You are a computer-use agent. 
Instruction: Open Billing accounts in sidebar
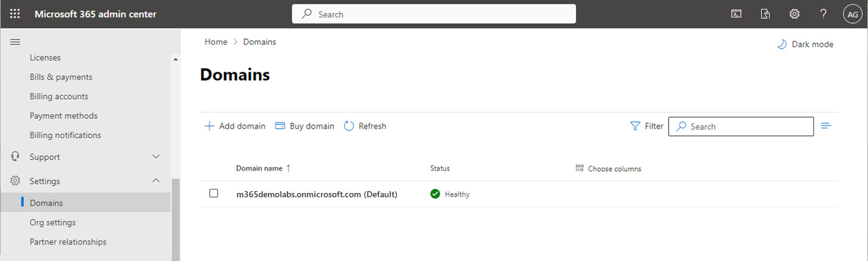(x=59, y=97)
